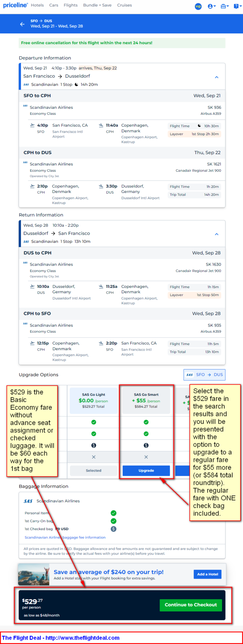Click the takeoff icon for 4:10p SFO
This screenshot has width=243, height=644.
(x=32, y=125)
